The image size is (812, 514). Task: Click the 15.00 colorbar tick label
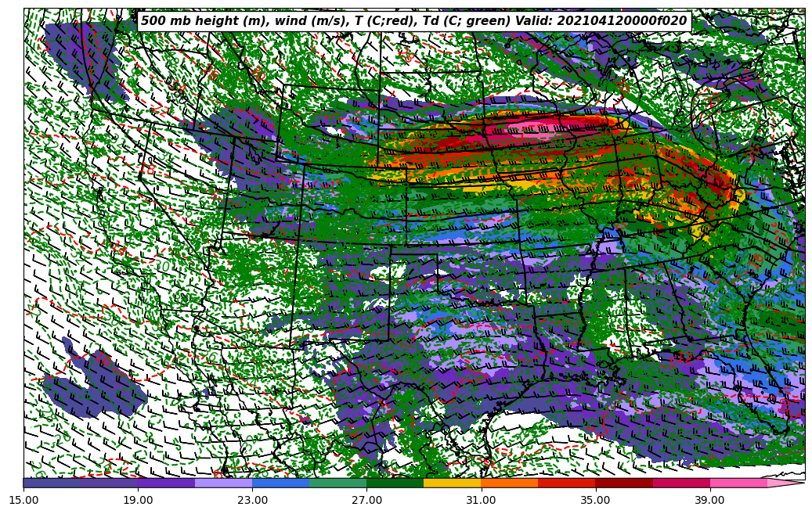coord(23,500)
